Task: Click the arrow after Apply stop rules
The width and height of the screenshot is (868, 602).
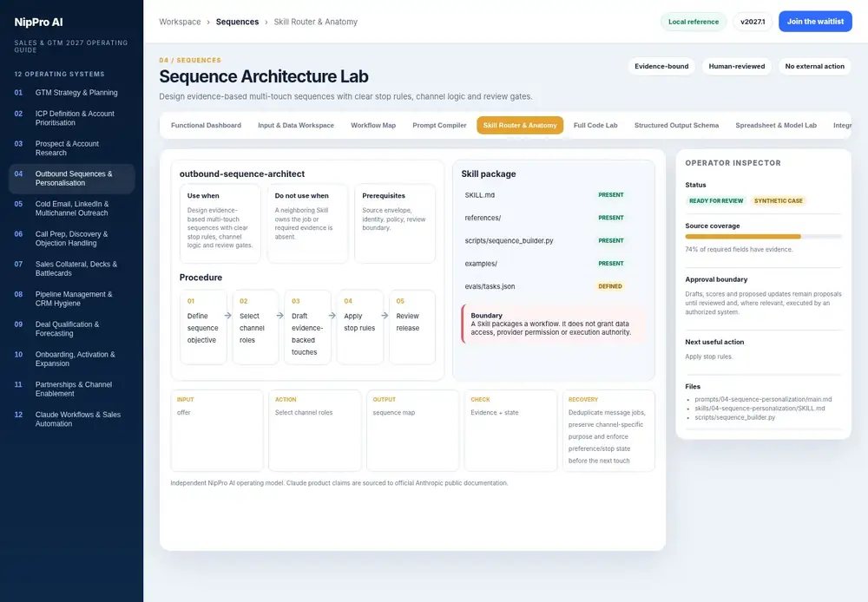Action: [385, 316]
